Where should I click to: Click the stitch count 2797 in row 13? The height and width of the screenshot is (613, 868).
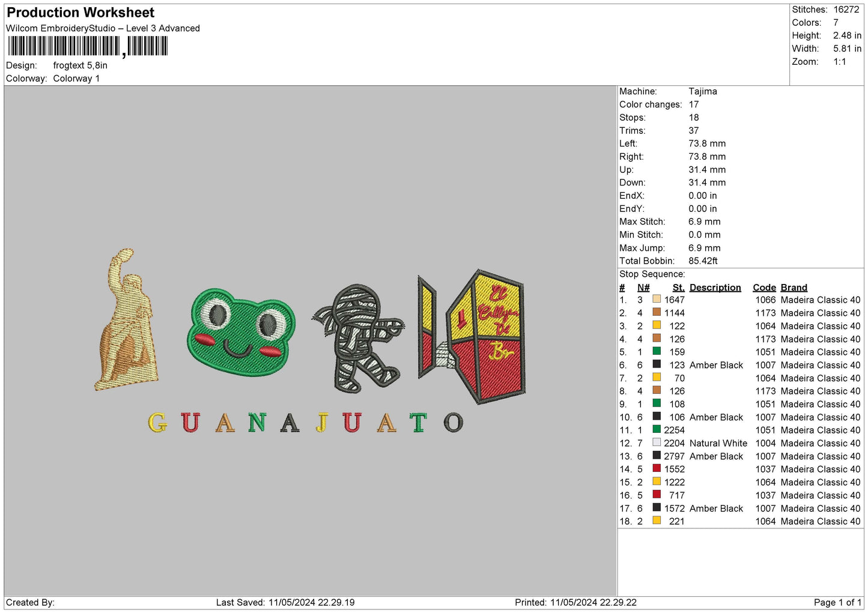[x=674, y=456]
